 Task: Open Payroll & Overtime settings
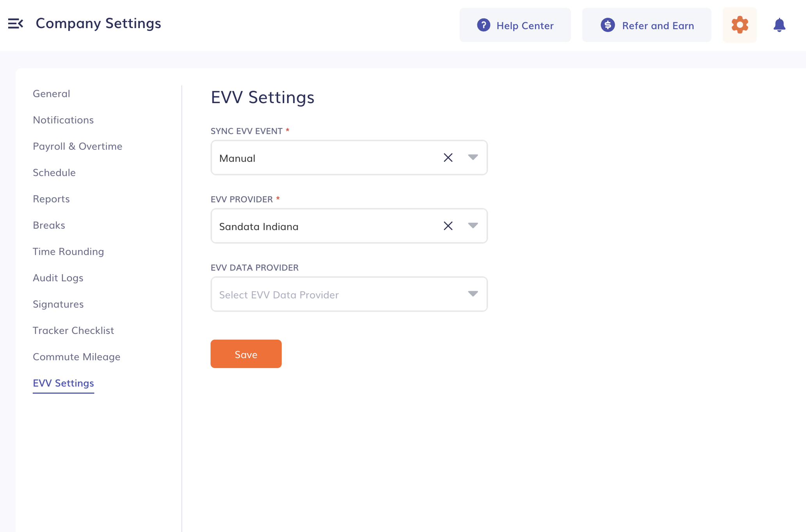78,146
